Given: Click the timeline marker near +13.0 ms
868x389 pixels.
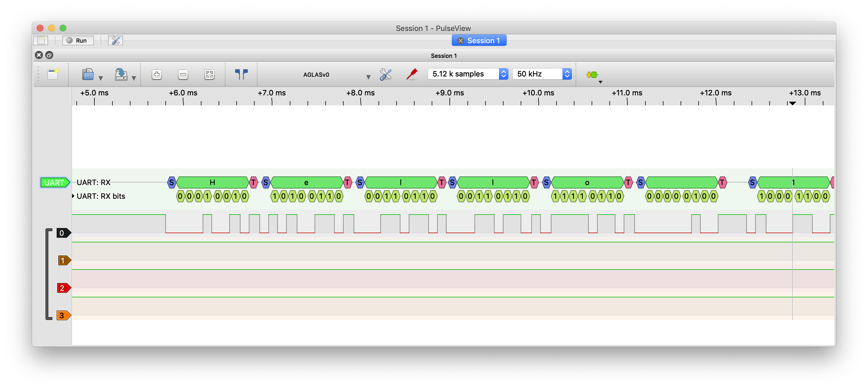Looking at the screenshot, I should tap(792, 103).
